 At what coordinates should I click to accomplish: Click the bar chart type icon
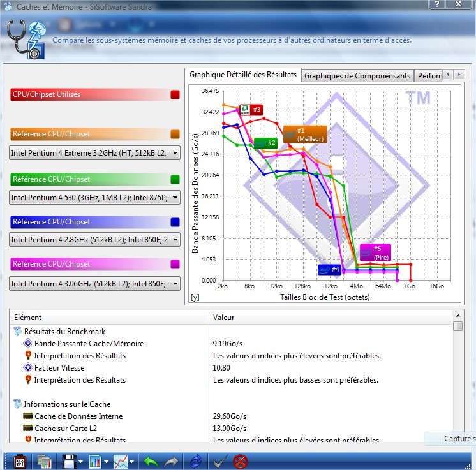coord(95,462)
